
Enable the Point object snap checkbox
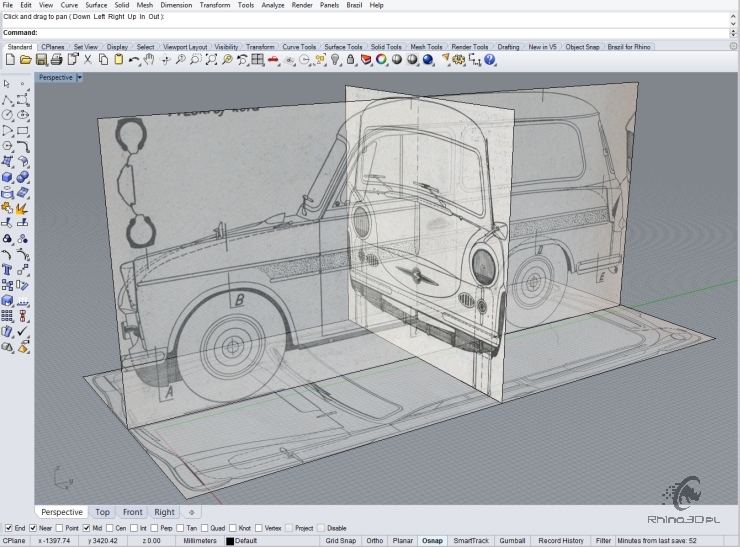[58, 528]
